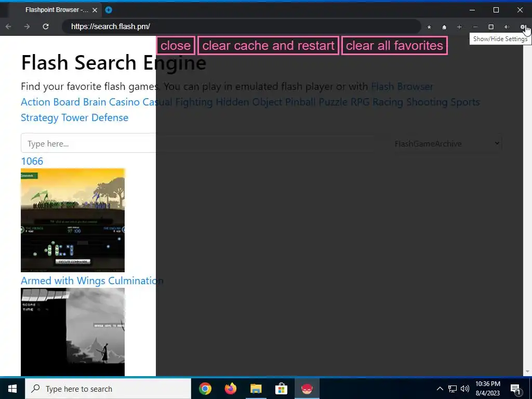Select the Flashpoint Browser tab

pos(56,10)
